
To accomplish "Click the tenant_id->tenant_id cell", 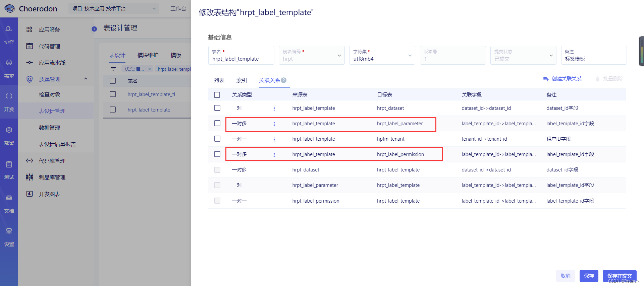I will [484, 139].
